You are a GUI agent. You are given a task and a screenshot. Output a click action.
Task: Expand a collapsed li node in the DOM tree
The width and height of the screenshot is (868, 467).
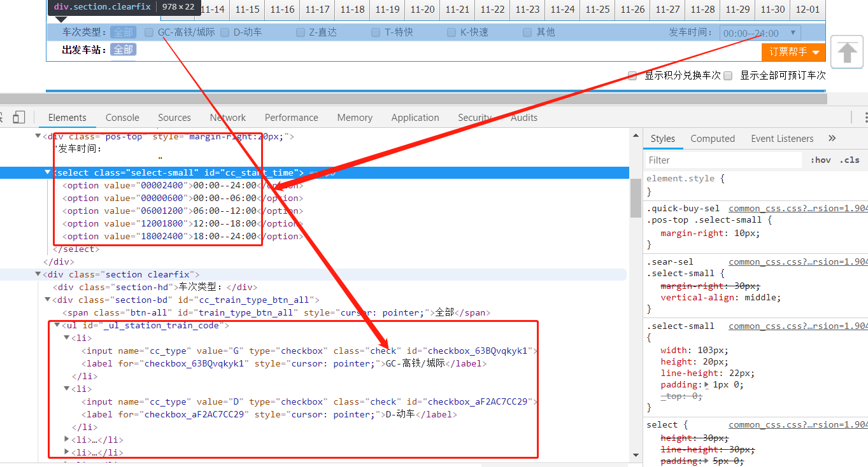click(66, 439)
